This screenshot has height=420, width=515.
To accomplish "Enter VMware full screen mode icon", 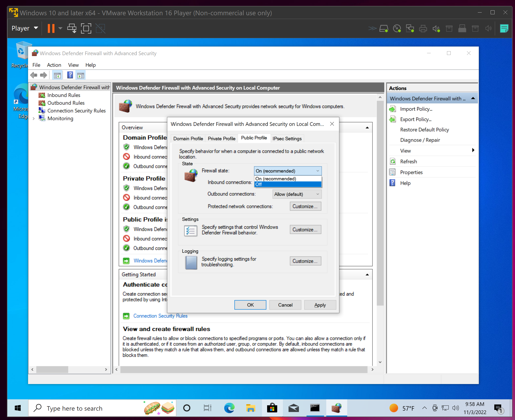I will point(86,28).
